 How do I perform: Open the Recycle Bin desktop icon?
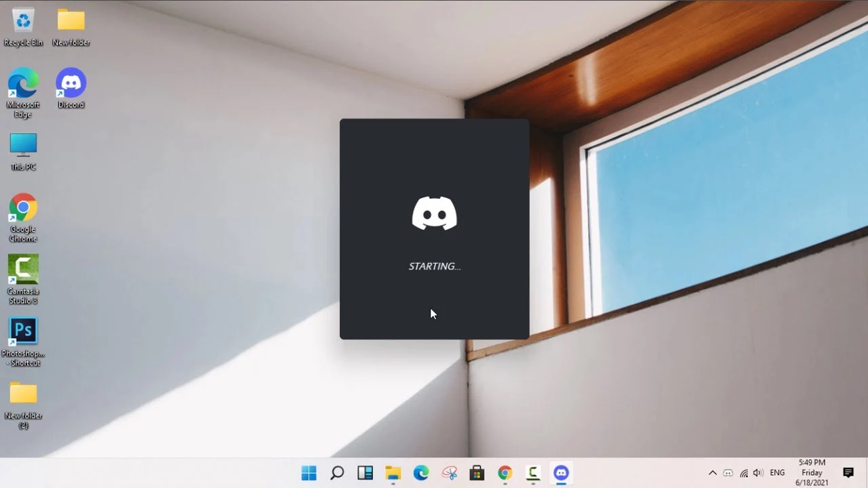click(23, 27)
